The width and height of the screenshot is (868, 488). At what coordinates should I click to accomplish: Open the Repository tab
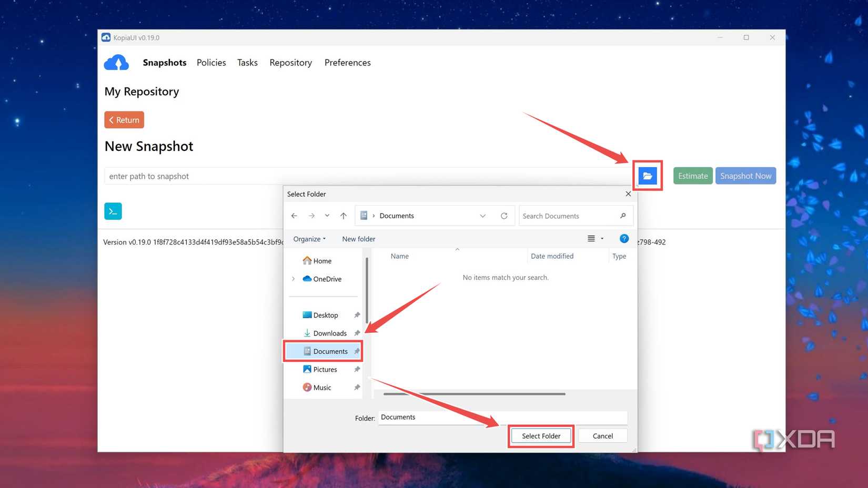pyautogui.click(x=291, y=63)
